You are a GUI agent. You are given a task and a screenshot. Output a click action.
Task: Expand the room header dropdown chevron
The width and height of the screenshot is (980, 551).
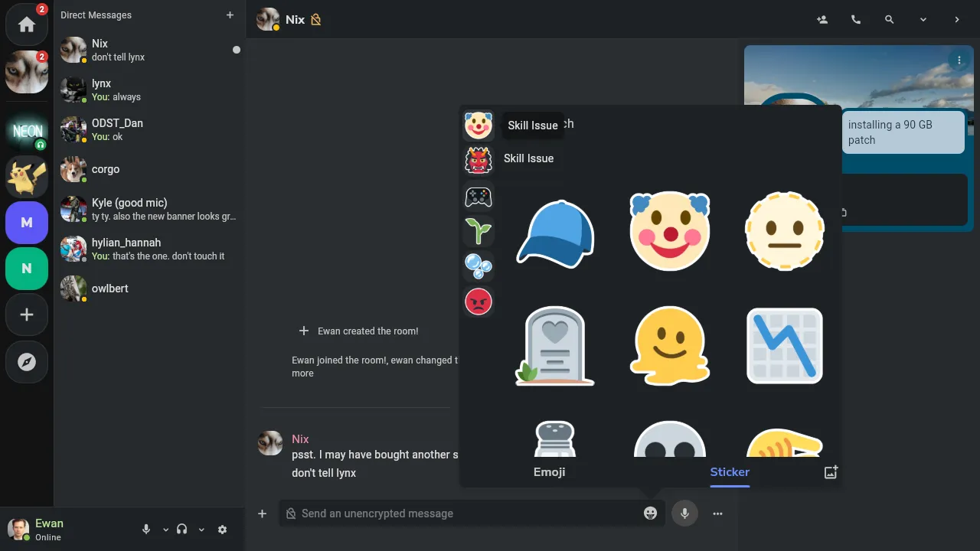pyautogui.click(x=923, y=20)
